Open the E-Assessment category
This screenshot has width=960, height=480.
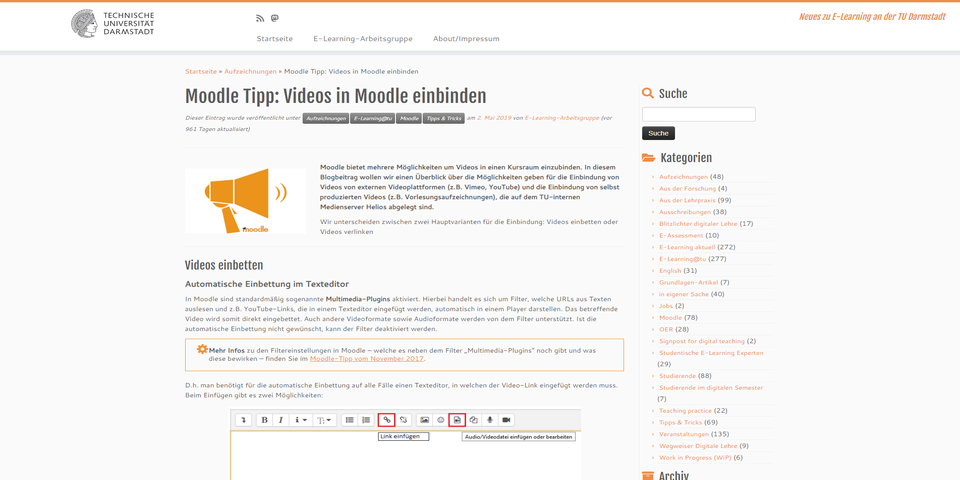pos(681,235)
